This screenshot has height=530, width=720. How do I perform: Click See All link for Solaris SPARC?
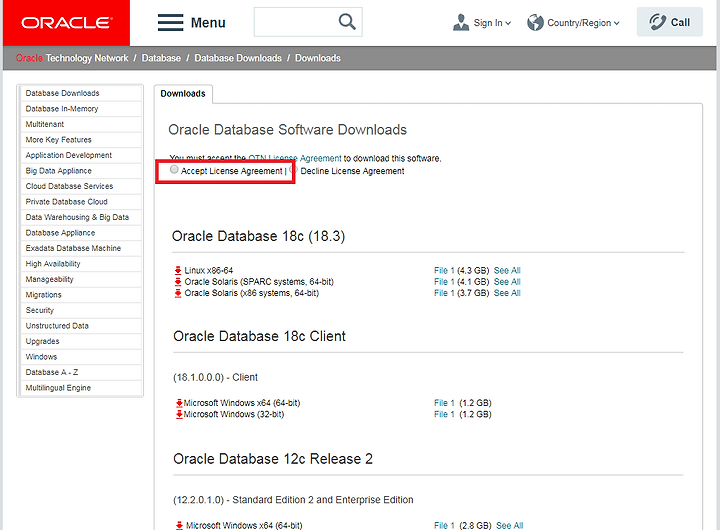click(x=507, y=282)
